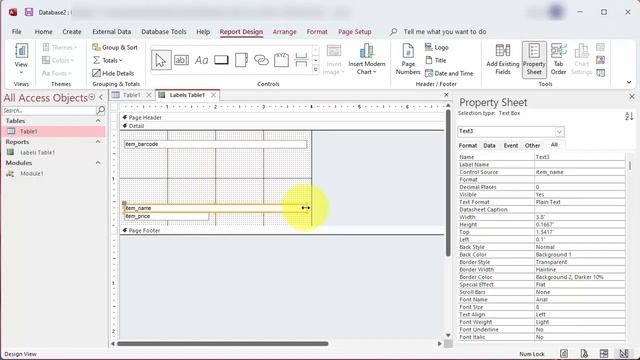Image resolution: width=640 pixels, height=360 pixels.
Task: Choose the Text Box control tool
Action: click(x=181, y=60)
